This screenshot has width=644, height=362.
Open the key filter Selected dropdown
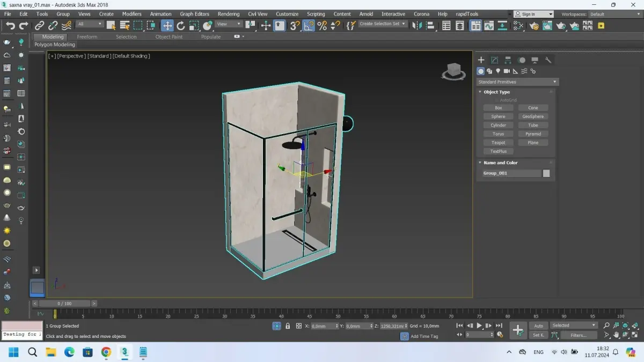coord(574,326)
